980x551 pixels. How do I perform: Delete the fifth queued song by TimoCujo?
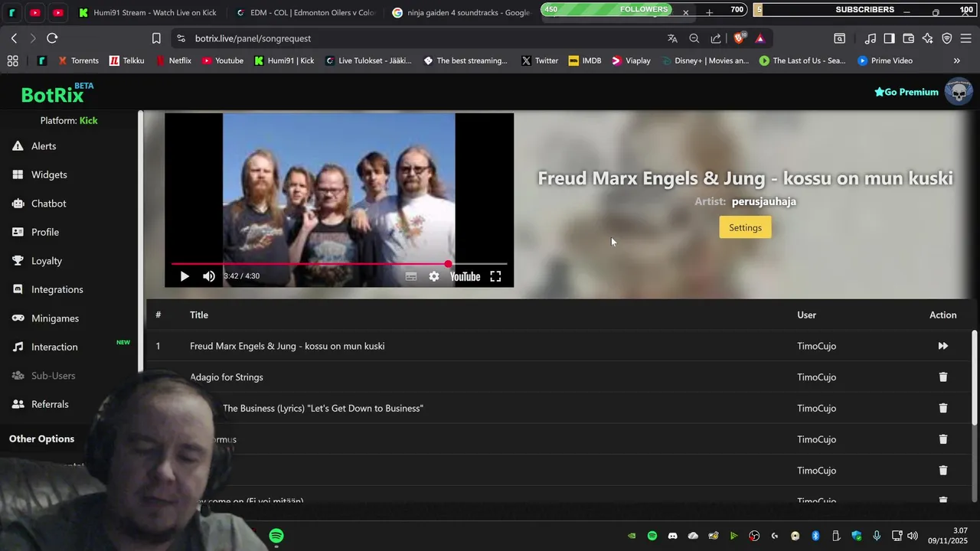point(943,471)
